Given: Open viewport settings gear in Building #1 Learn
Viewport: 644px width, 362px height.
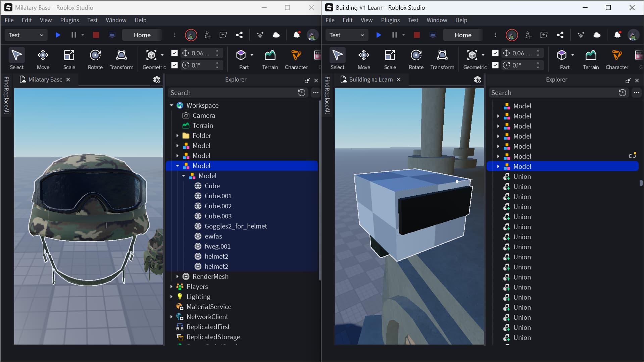Looking at the screenshot, I should 477,80.
